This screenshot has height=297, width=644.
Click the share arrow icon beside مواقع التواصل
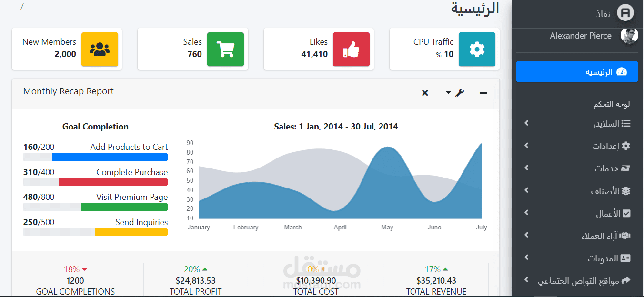pyautogui.click(x=626, y=280)
